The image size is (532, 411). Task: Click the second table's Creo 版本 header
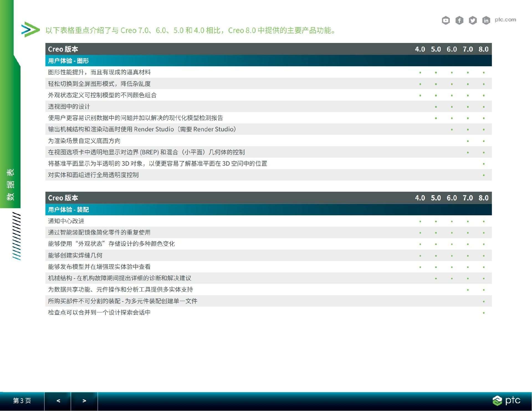click(x=63, y=198)
